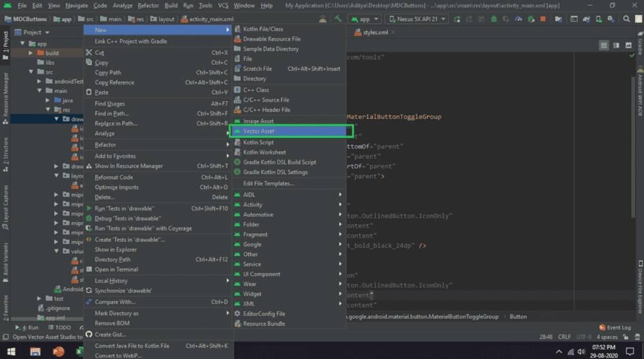Toggle the Resource Manager sidebar tab
This screenshot has width=644, height=359.
click(5, 98)
